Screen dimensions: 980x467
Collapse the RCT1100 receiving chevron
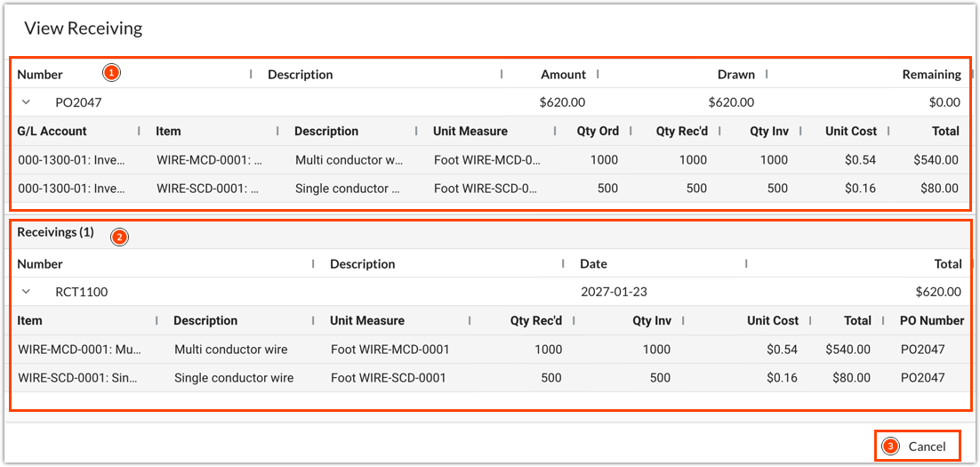pyautogui.click(x=27, y=292)
